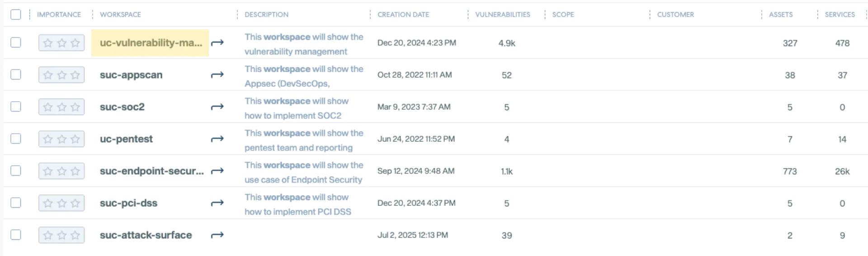
Task: Check the suc-soc2 row checkbox
Action: pos(16,107)
